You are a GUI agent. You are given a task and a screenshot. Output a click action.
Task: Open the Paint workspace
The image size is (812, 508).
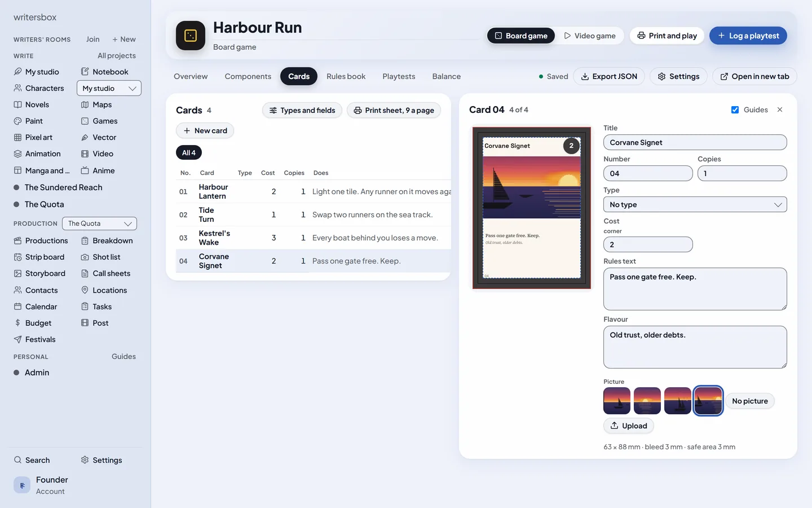pyautogui.click(x=28, y=121)
